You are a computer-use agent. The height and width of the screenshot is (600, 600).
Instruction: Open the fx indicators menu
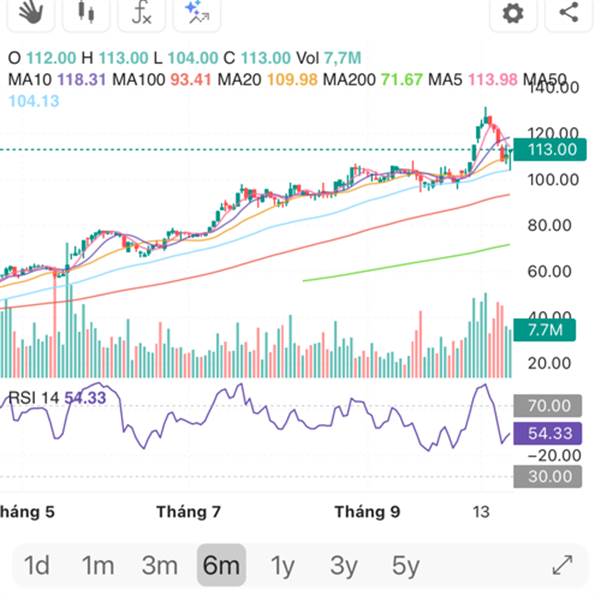coord(141,12)
